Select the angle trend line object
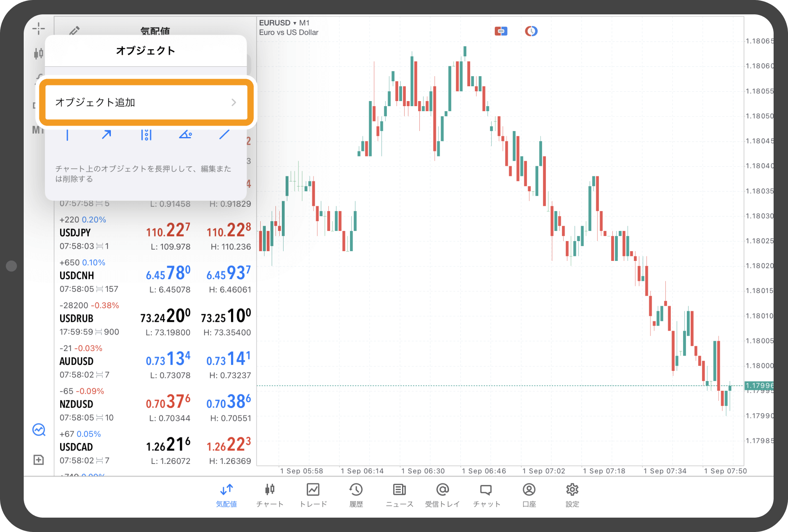Viewport: 788px width, 532px height. coord(185,135)
